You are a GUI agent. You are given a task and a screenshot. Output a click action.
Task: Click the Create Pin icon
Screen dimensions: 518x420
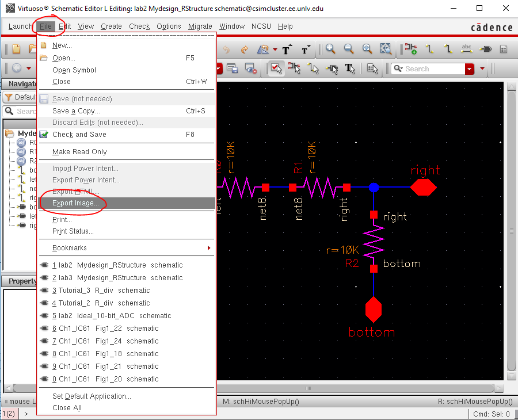[485, 49]
